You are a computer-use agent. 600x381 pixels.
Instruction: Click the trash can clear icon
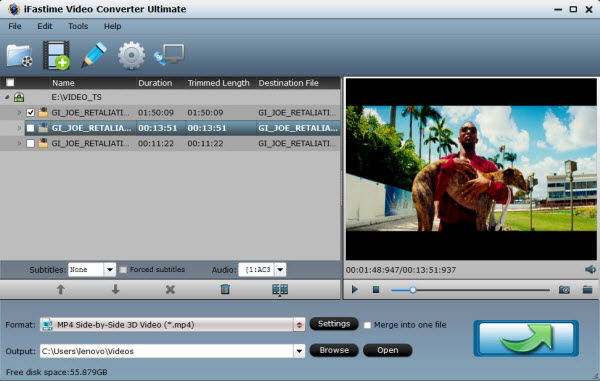225,289
